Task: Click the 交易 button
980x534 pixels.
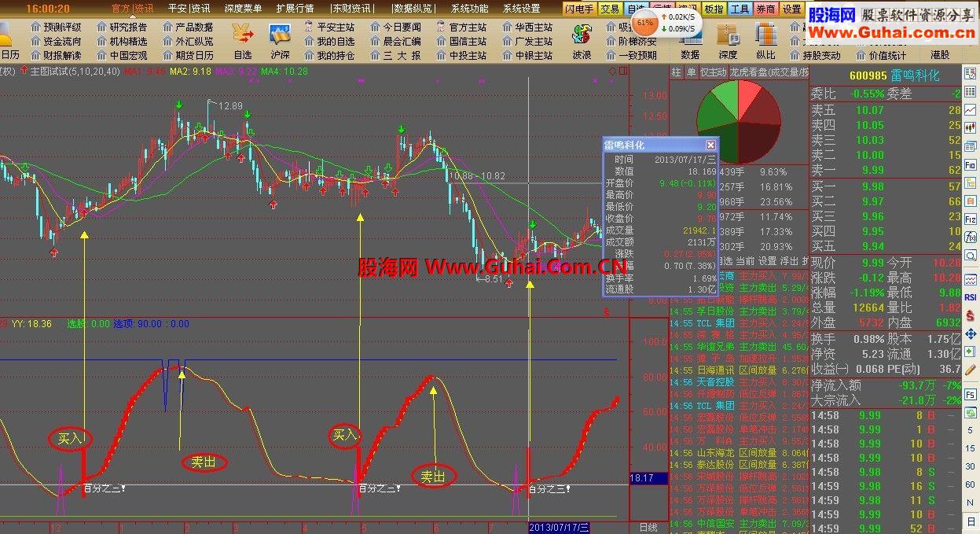Action: pyautogui.click(x=610, y=9)
